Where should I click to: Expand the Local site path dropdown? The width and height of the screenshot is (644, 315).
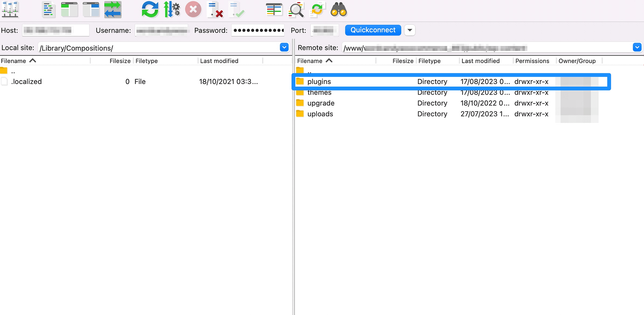284,48
